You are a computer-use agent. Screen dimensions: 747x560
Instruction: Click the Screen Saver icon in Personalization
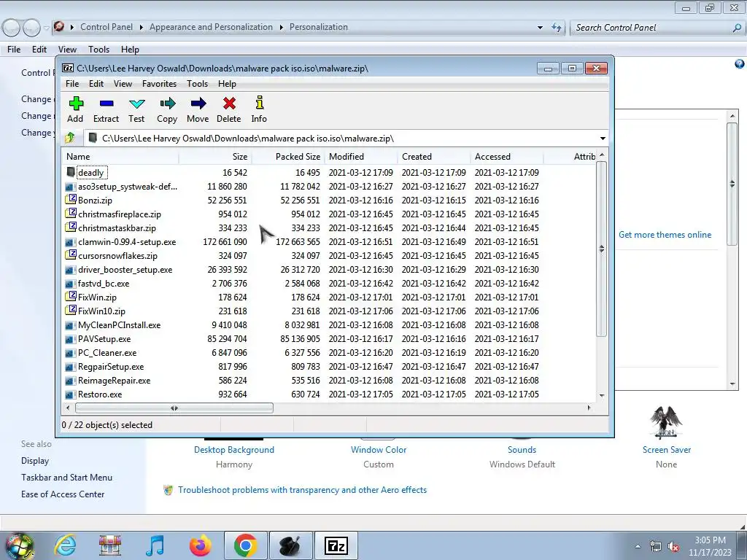click(x=666, y=424)
